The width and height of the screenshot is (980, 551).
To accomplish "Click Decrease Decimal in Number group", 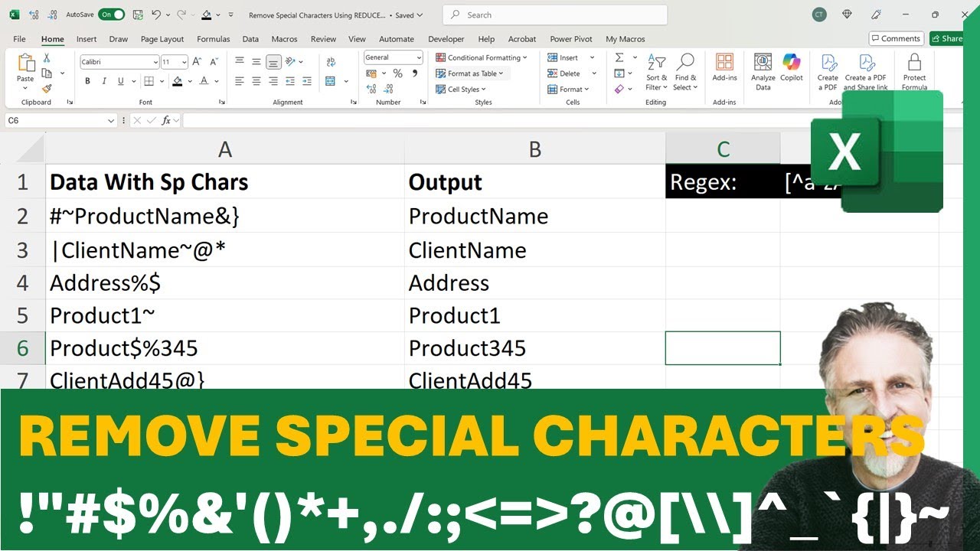I will pos(388,89).
